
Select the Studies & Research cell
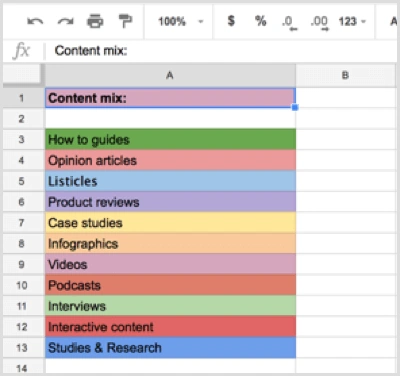coord(170,348)
